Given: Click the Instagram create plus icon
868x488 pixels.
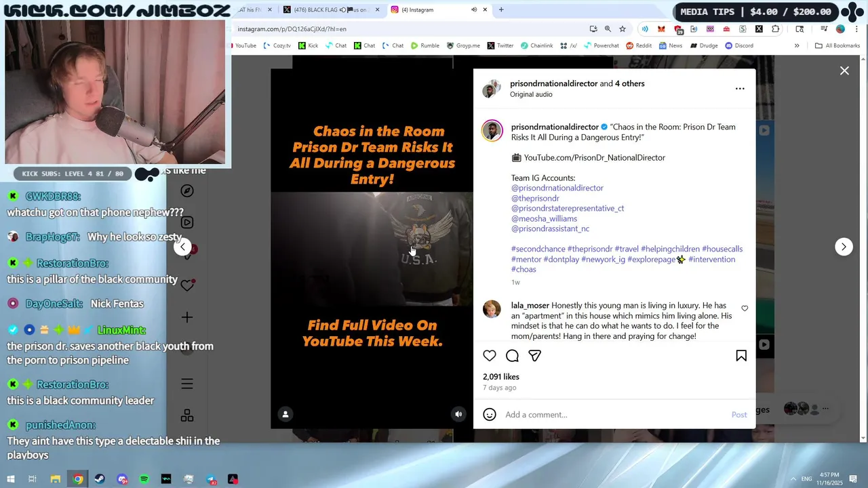Looking at the screenshot, I should tap(187, 317).
